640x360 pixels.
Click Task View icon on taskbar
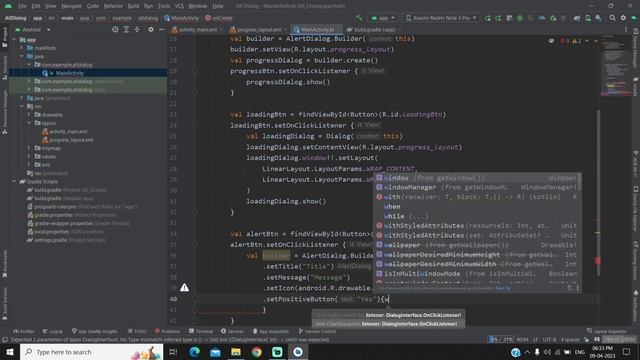click(173, 352)
